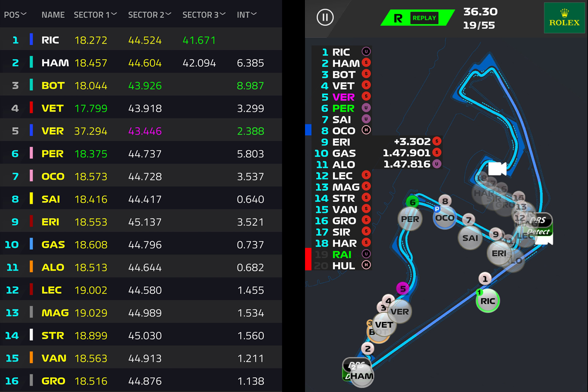Select OCO driver bubble on track map

pos(445,218)
